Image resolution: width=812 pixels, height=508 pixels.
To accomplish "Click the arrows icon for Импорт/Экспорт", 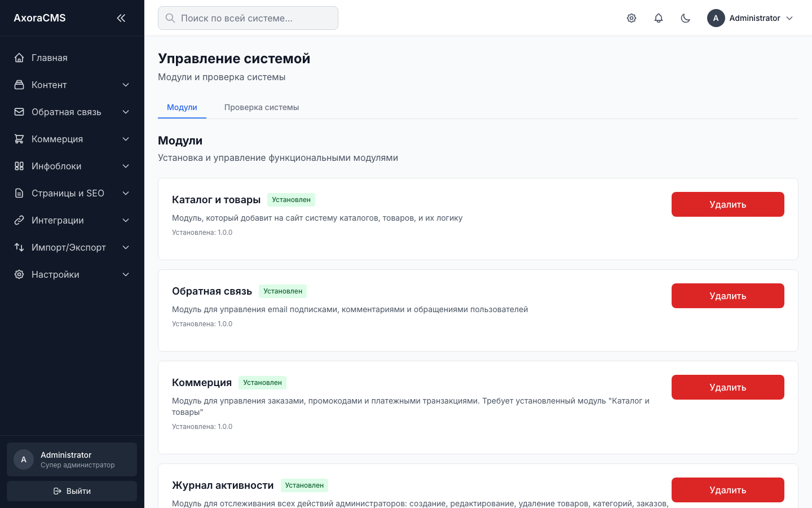I will [x=19, y=247].
